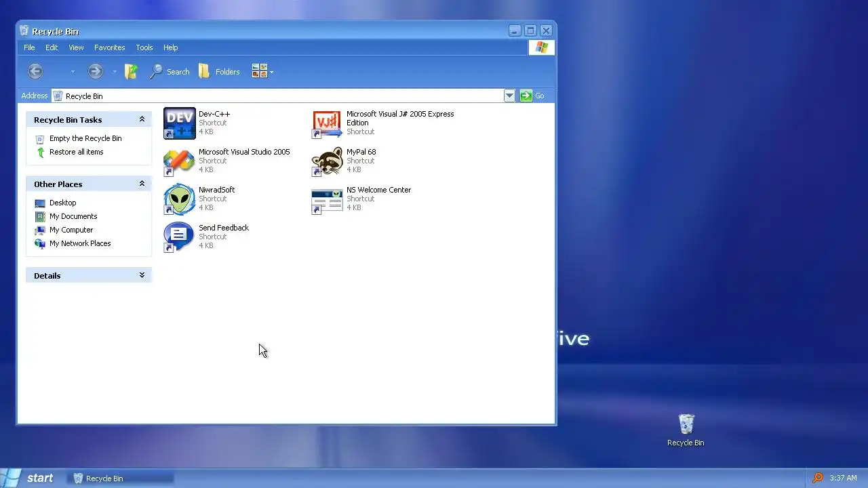Select the MyPal 68 raccoon icon

tap(328, 161)
